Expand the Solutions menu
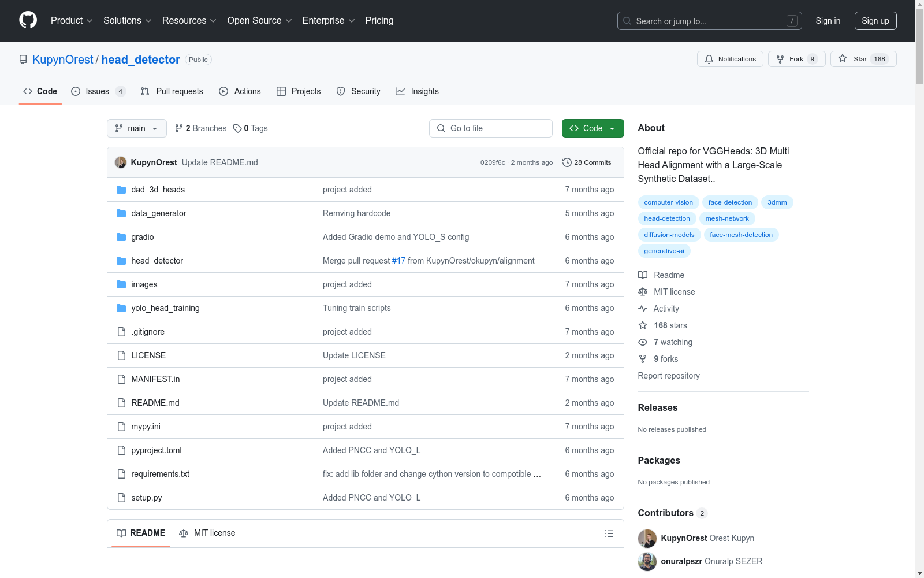This screenshot has width=924, height=578. pyautogui.click(x=128, y=21)
